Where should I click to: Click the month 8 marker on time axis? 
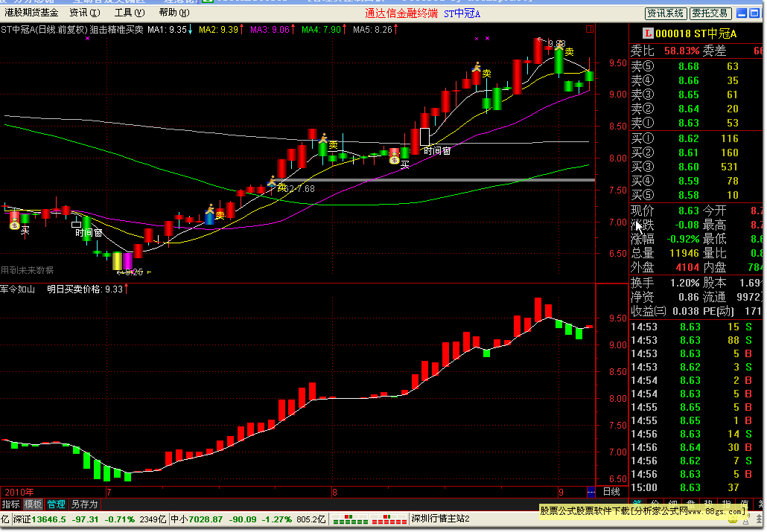[334, 493]
